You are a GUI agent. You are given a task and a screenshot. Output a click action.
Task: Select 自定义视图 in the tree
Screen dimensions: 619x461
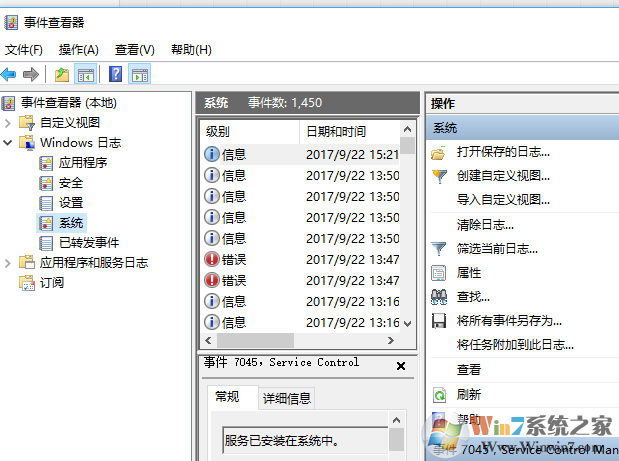pos(70,123)
